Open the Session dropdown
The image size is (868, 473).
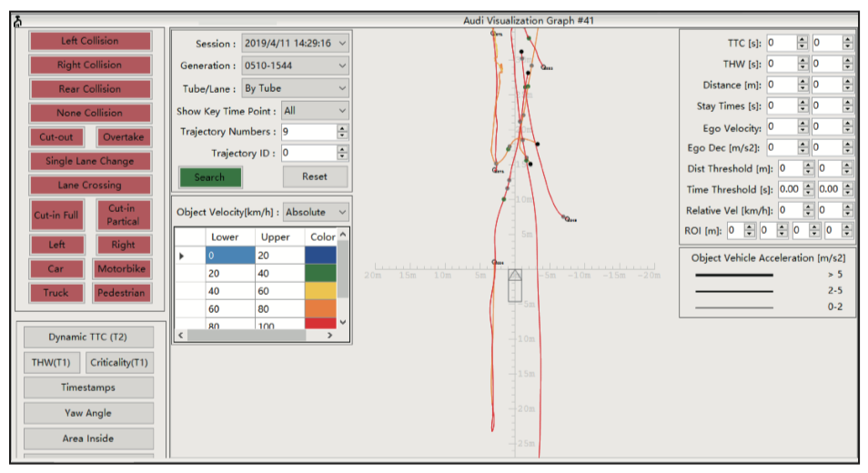pyautogui.click(x=295, y=43)
